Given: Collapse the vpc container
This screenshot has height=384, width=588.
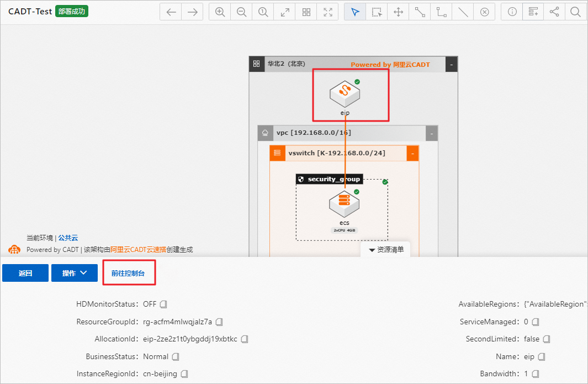Looking at the screenshot, I should tap(432, 133).
